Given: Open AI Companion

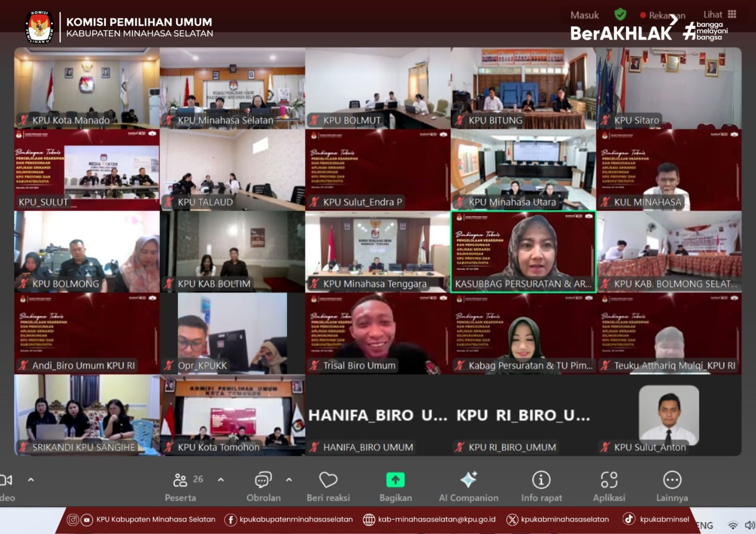Looking at the screenshot, I should (x=468, y=486).
